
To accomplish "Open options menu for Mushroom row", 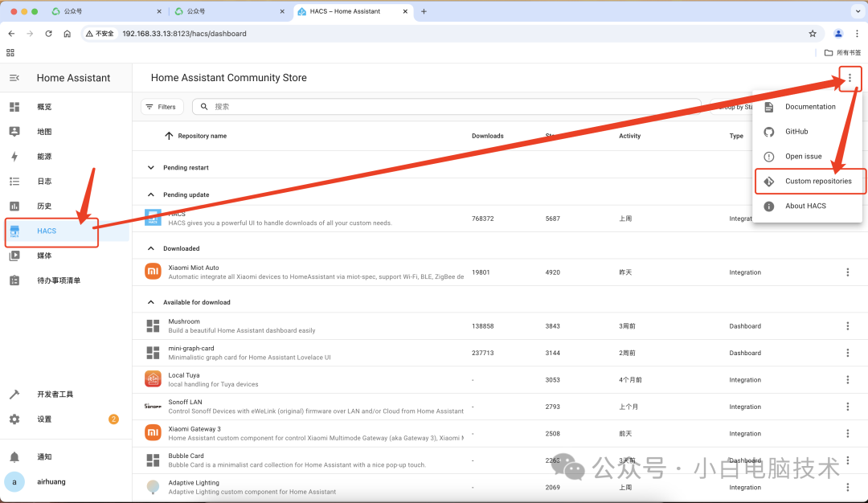I will click(x=848, y=326).
